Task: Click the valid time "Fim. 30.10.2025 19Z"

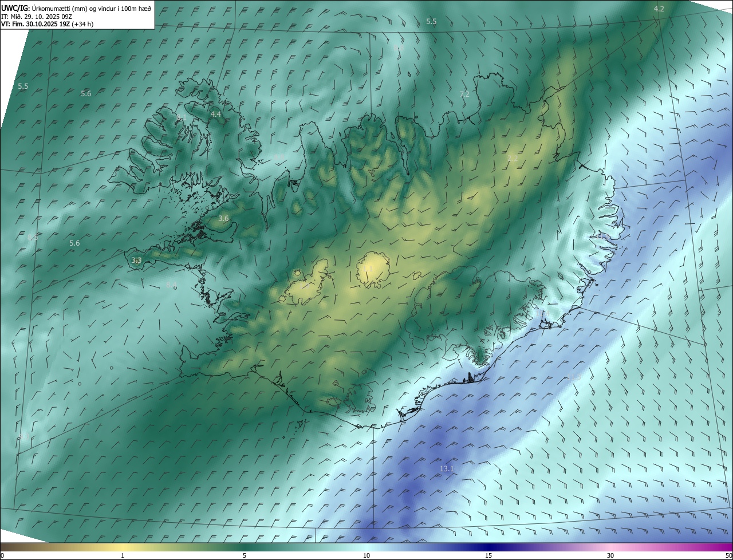Action: pyautogui.click(x=41, y=24)
